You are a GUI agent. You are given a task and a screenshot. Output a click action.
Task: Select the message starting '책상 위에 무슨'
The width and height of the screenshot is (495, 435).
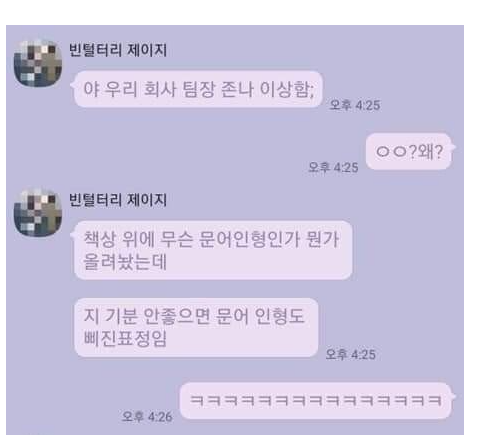[x=213, y=250]
